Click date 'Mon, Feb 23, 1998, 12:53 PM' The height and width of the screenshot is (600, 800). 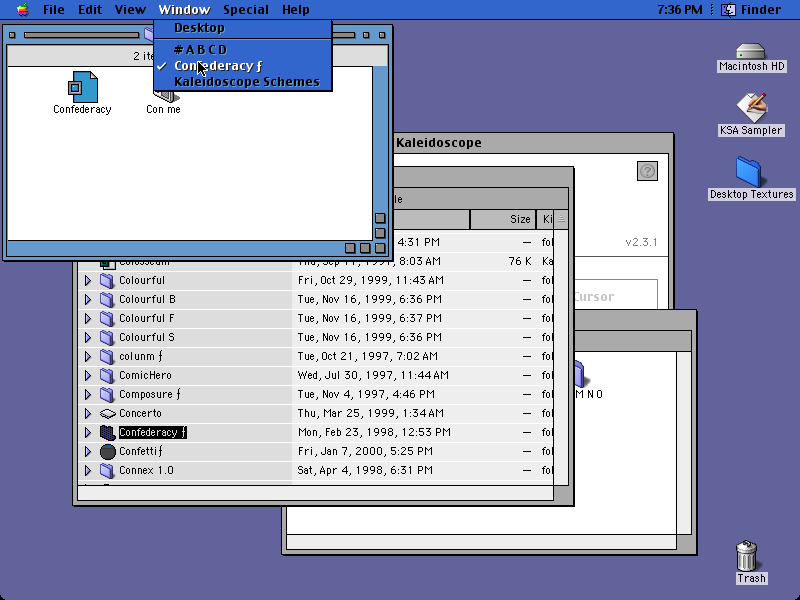click(374, 433)
